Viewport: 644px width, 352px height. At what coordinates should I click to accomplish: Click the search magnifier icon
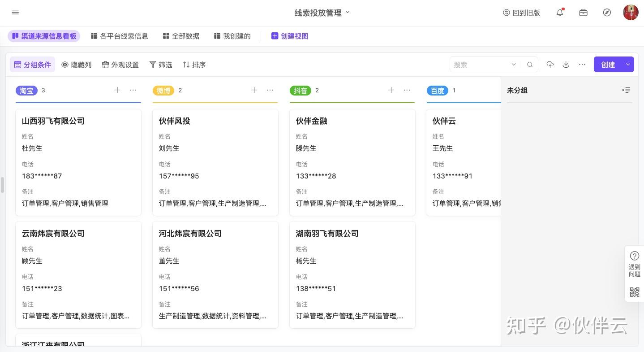(x=530, y=65)
